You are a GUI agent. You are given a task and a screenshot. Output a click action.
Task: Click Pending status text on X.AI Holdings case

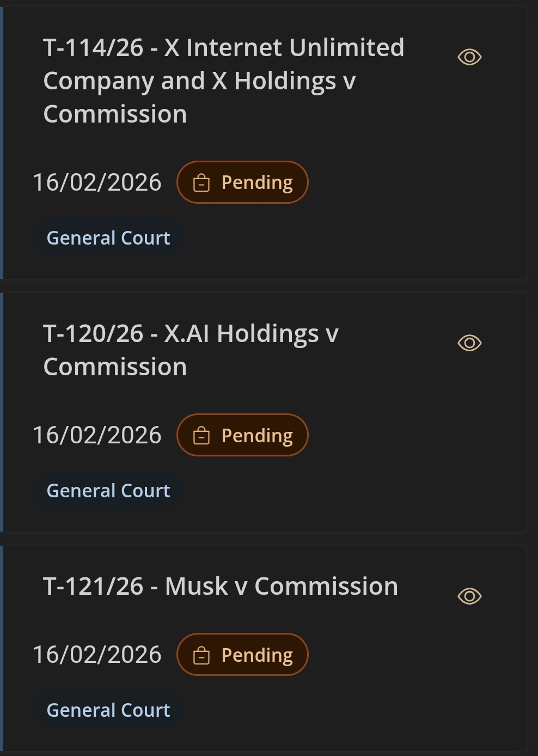(257, 436)
